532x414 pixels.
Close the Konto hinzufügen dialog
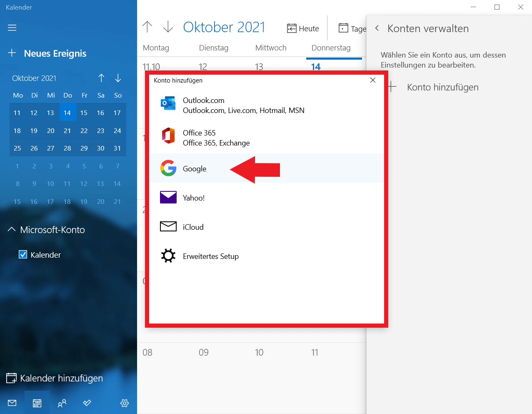point(373,80)
